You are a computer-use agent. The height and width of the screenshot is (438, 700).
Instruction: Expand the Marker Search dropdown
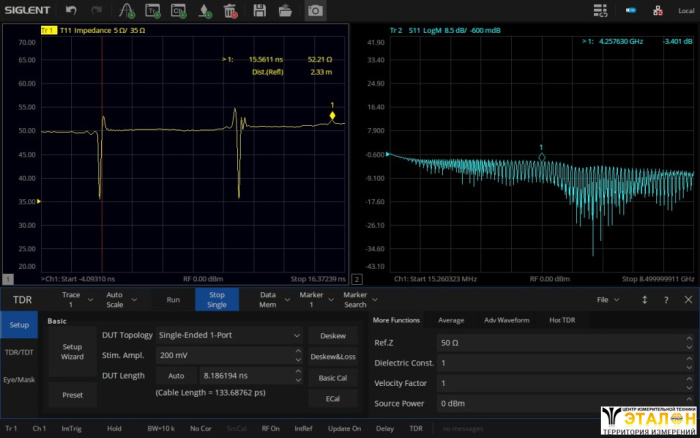click(x=359, y=299)
